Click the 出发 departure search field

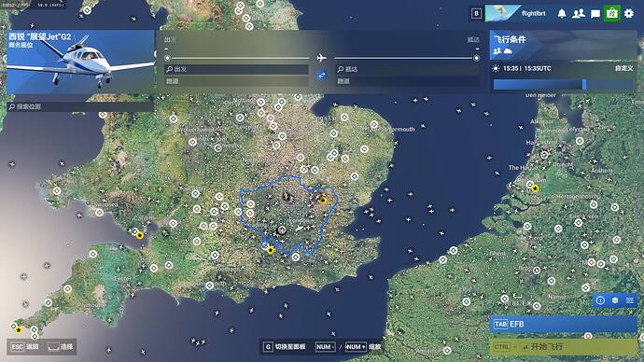236,69
